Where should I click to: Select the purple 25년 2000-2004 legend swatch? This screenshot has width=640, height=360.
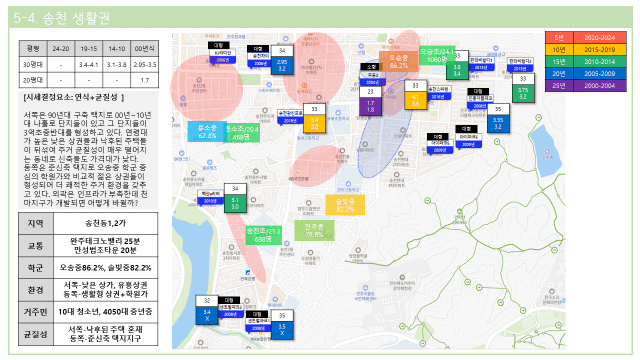[586, 86]
